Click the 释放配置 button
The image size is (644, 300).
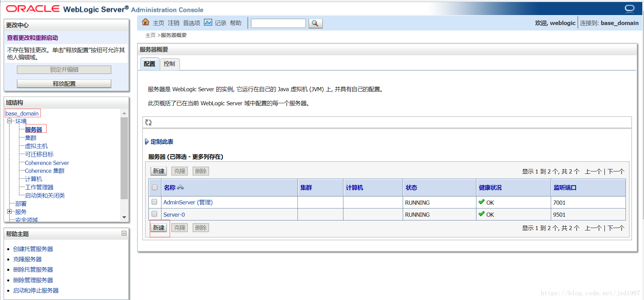click(x=64, y=84)
